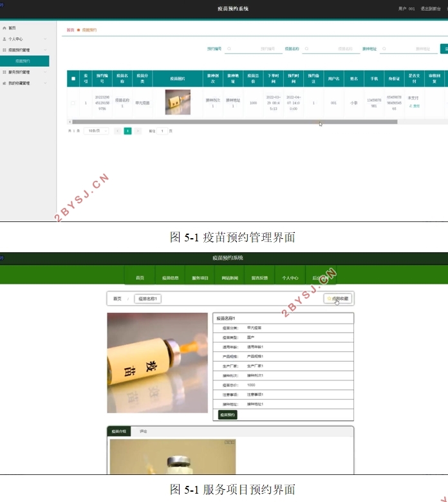
Task: Click the grid icon beside 服务预约管理
Action: [x=4, y=72]
